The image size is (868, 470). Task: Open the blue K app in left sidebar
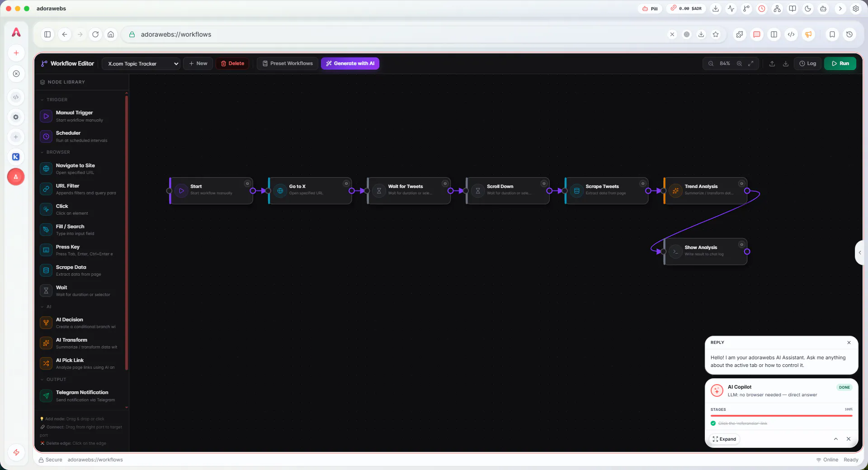point(16,157)
